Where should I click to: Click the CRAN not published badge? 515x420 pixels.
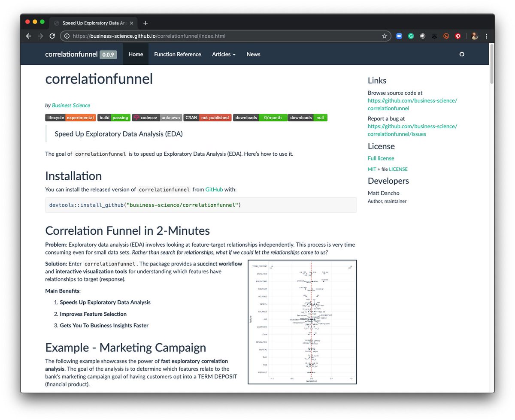pyautogui.click(x=207, y=118)
